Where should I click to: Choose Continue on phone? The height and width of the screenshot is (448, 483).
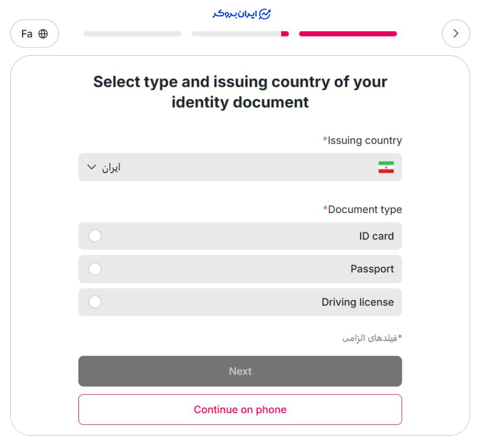[240, 409]
